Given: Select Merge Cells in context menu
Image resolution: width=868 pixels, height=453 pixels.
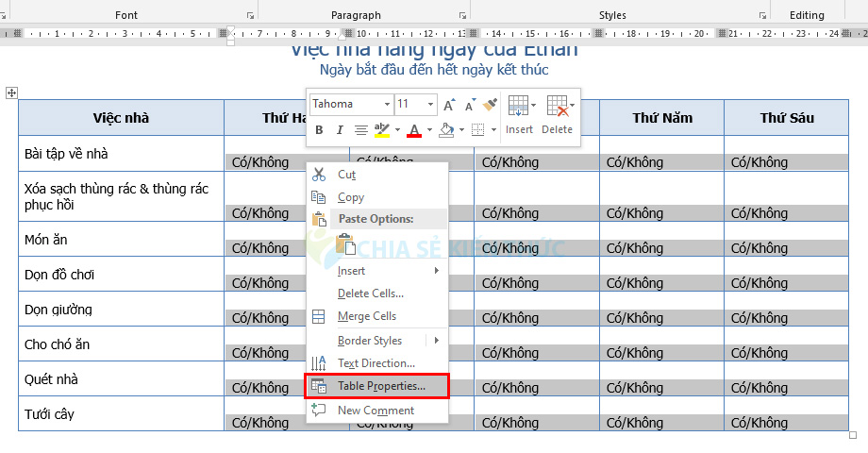Looking at the screenshot, I should pyautogui.click(x=367, y=316).
